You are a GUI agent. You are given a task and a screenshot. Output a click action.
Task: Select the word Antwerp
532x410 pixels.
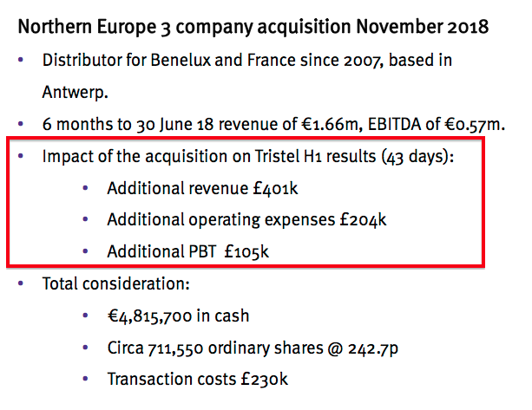[x=75, y=92]
